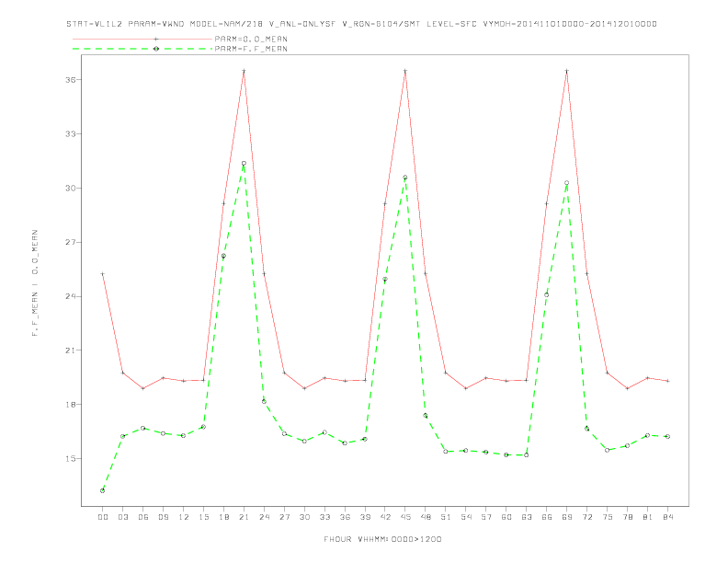Click the x-axis tick label 00
Viewport: 728px width, 563px height.
[x=103, y=517]
